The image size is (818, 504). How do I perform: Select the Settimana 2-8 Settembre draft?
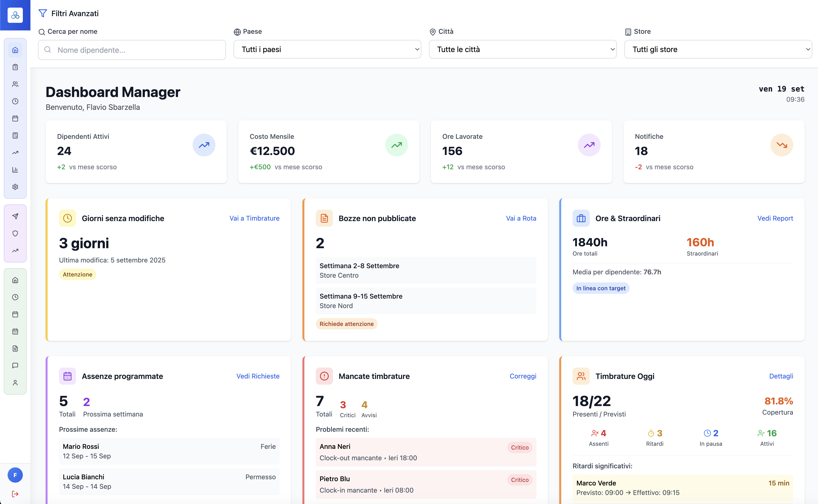coord(426,270)
